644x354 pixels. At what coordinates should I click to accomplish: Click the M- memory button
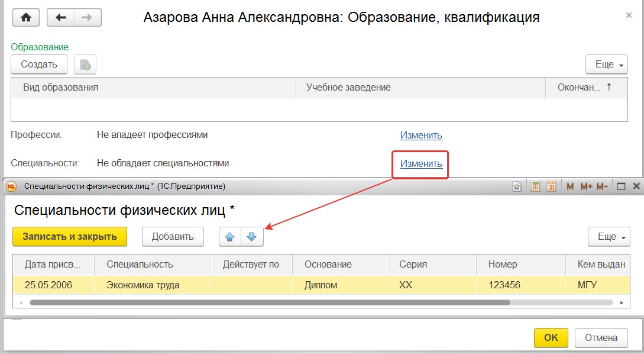[x=601, y=186]
